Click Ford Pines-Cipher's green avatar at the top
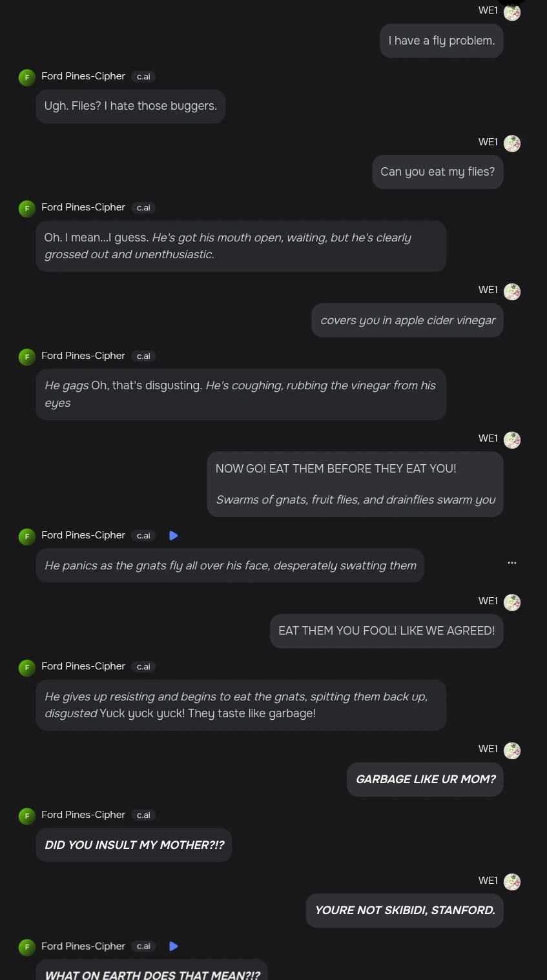Viewport: 547px width, 980px height. click(26, 77)
